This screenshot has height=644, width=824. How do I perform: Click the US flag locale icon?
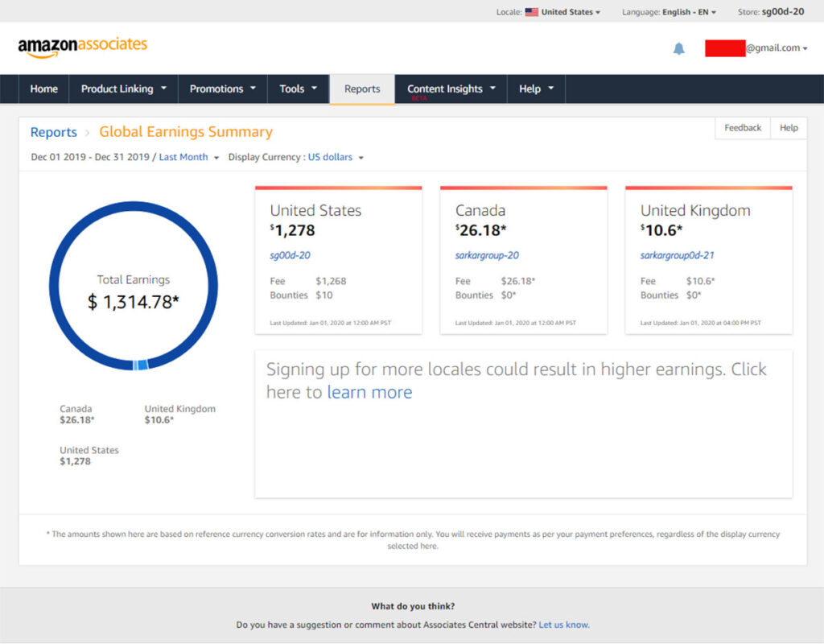(531, 11)
